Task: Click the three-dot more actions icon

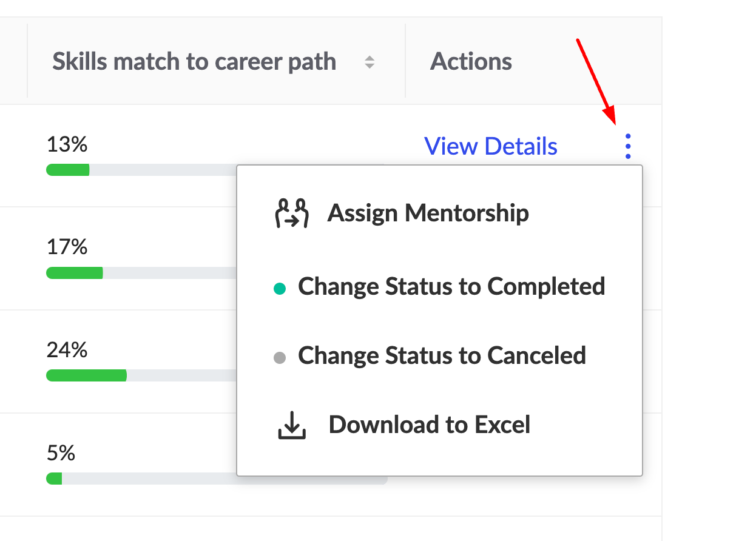Action: (628, 146)
